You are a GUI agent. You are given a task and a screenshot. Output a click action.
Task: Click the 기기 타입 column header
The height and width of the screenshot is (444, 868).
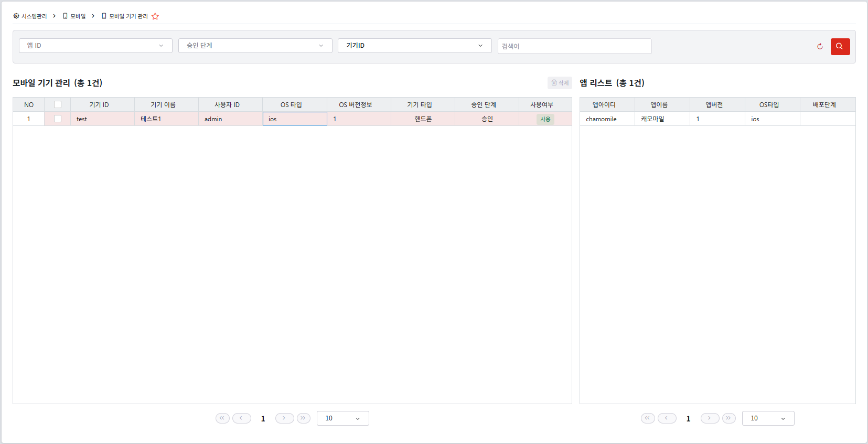coord(423,104)
